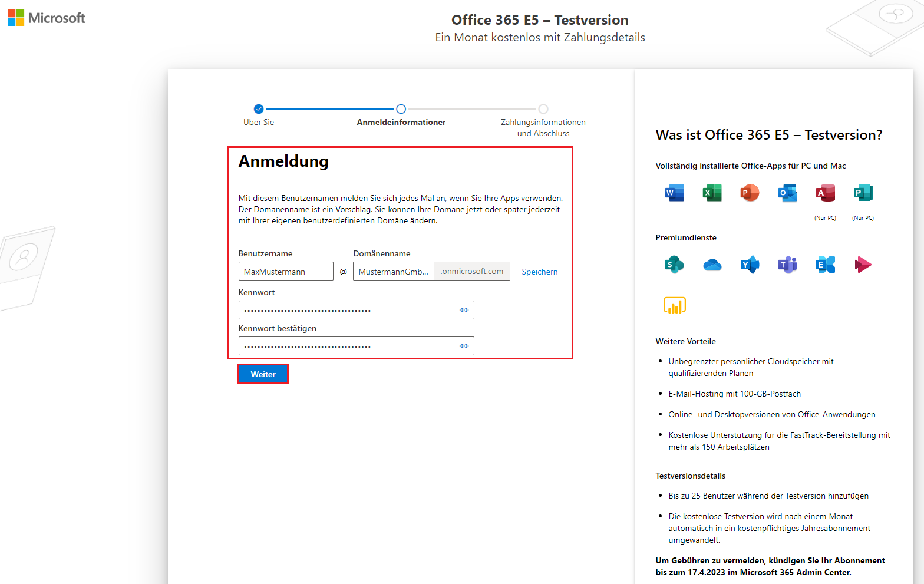
Task: Show the password in the Kennwort field
Action: coord(464,310)
